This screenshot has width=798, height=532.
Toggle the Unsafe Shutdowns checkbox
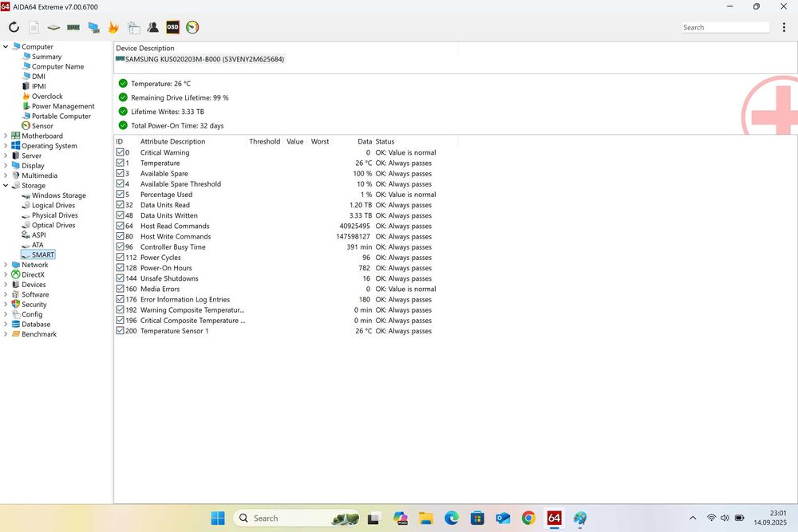point(120,278)
